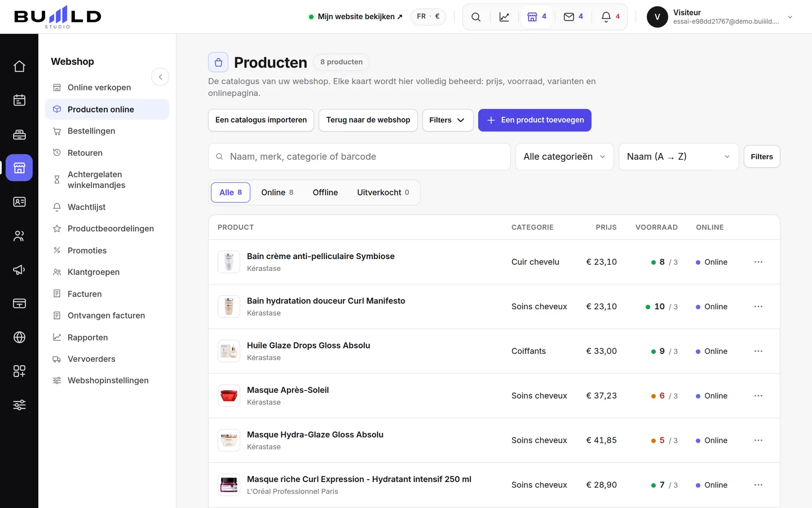Open the globe website icon in left rail
Viewport: 812px width, 508px height.
pyautogui.click(x=19, y=337)
